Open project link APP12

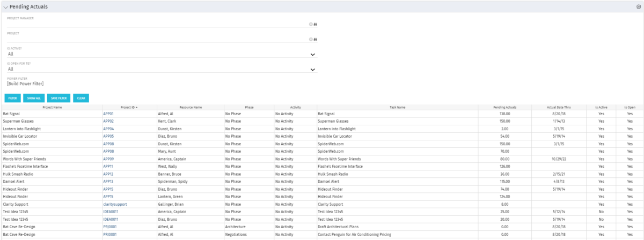coord(108,174)
